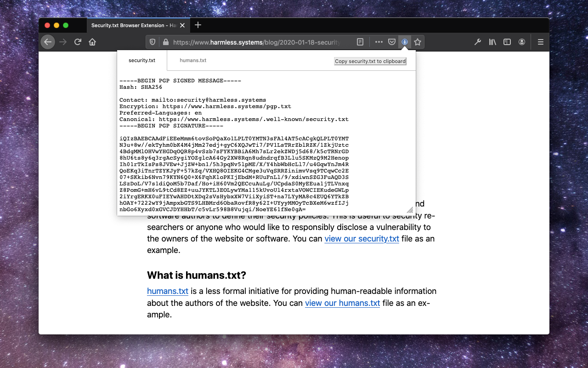Open a new browser tab

coord(198,25)
